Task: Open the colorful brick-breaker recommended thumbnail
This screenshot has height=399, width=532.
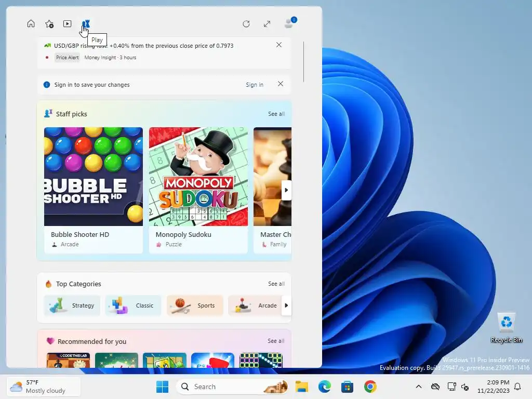Action: coord(261,360)
